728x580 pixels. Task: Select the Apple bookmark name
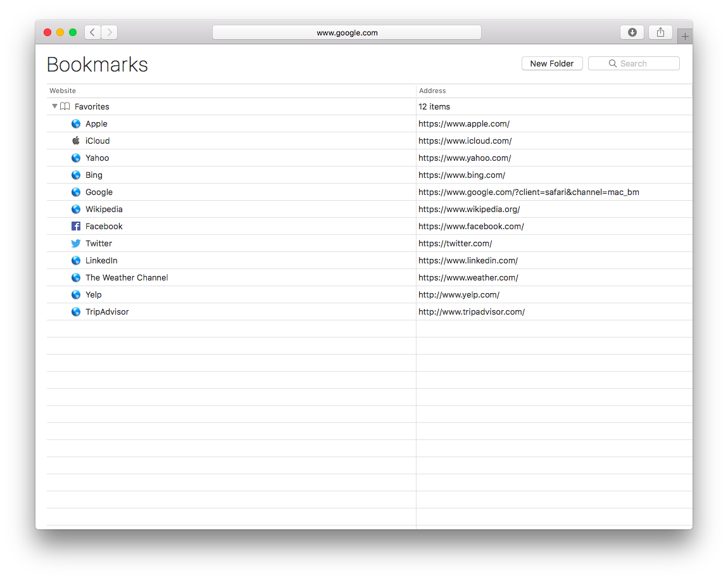[x=96, y=123]
